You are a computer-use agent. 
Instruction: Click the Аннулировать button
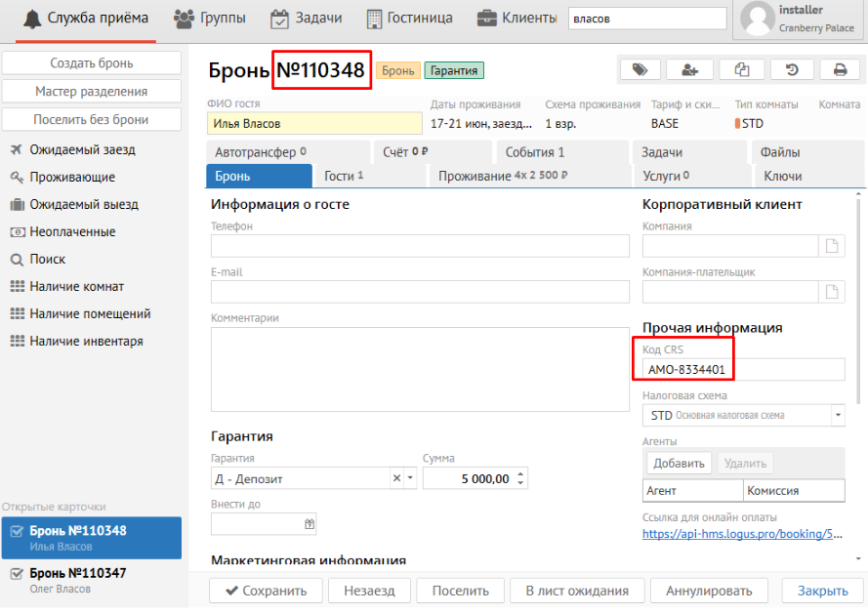coord(709,591)
